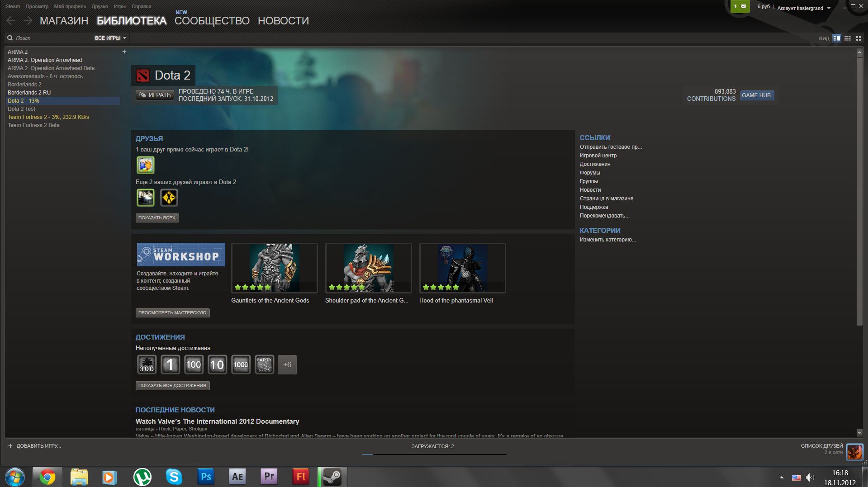Open the Достижения link in ССЫЛКИ
Viewport: 868px width, 487px height.
pos(595,164)
